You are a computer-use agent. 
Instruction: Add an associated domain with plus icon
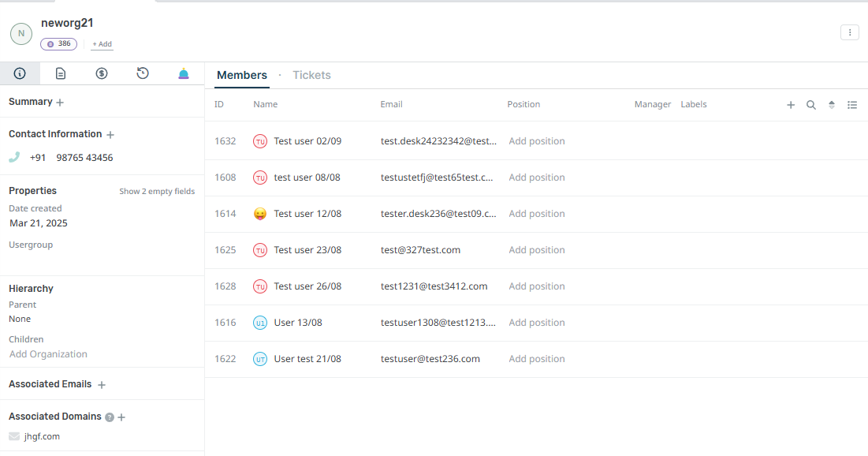(x=121, y=417)
